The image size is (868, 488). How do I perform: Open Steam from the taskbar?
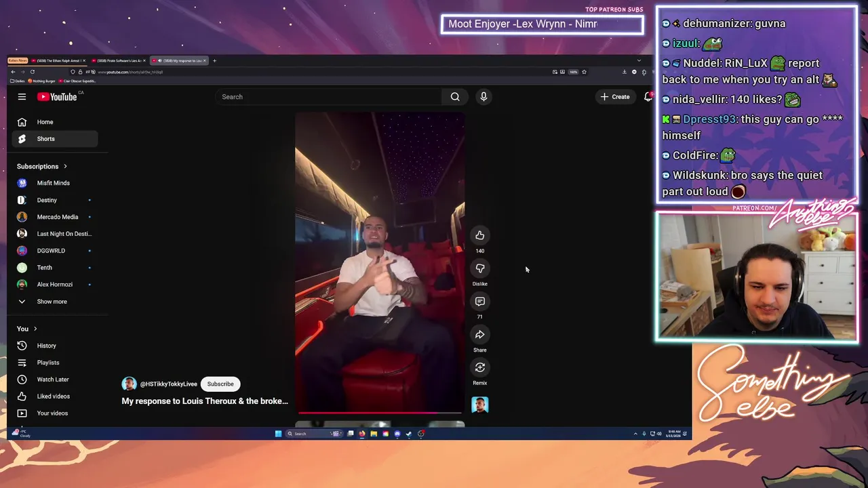pyautogui.click(x=409, y=434)
